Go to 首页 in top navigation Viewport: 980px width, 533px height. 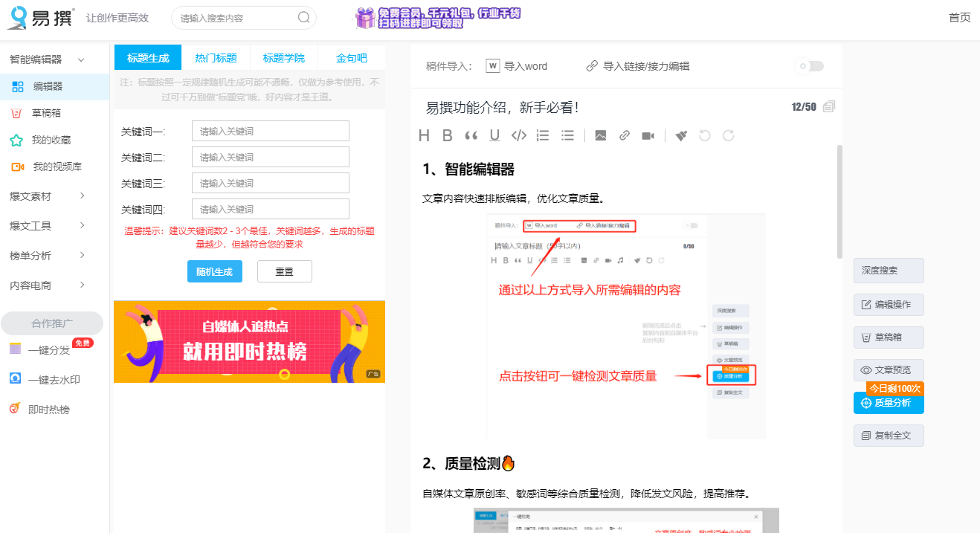(959, 18)
